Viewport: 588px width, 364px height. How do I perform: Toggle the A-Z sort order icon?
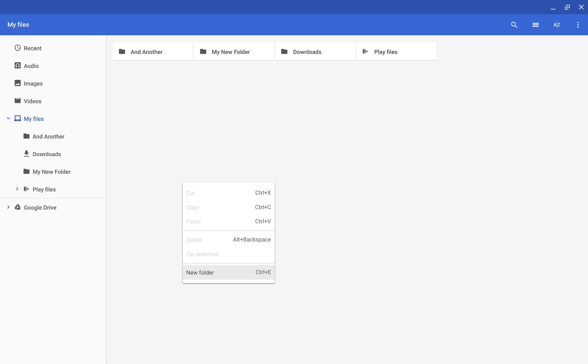click(x=557, y=25)
